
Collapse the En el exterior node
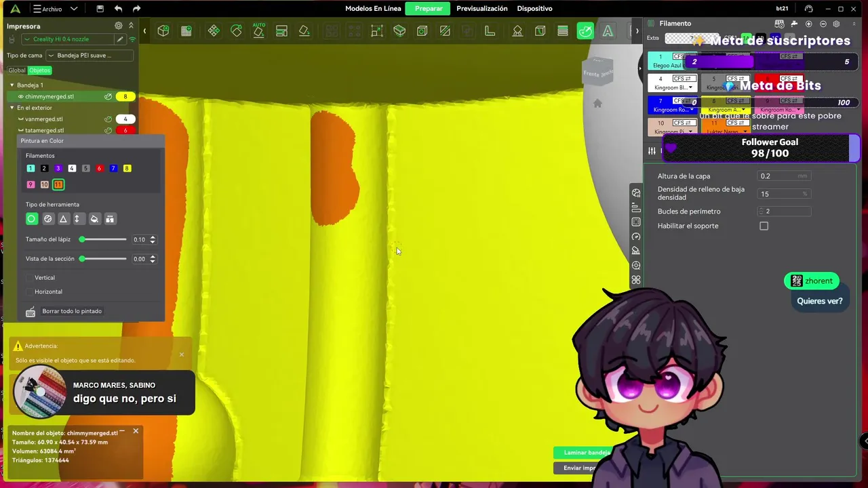coord(12,108)
